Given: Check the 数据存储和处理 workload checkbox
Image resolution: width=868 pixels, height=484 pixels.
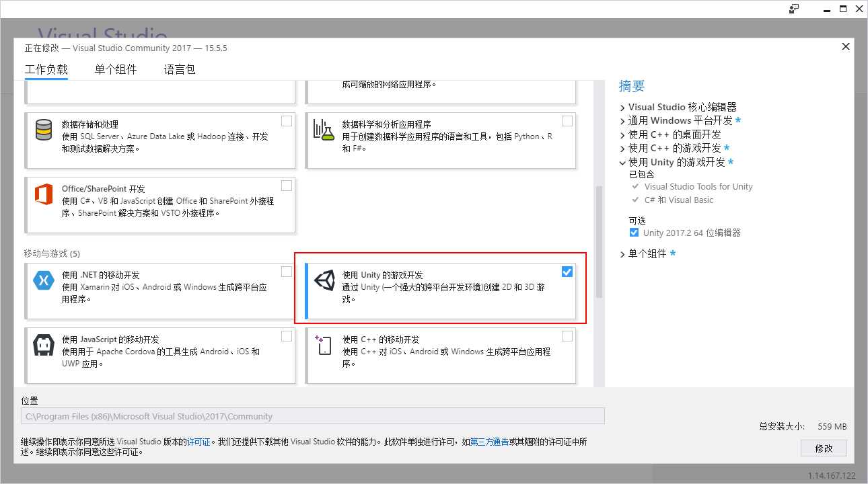Looking at the screenshot, I should pyautogui.click(x=287, y=121).
